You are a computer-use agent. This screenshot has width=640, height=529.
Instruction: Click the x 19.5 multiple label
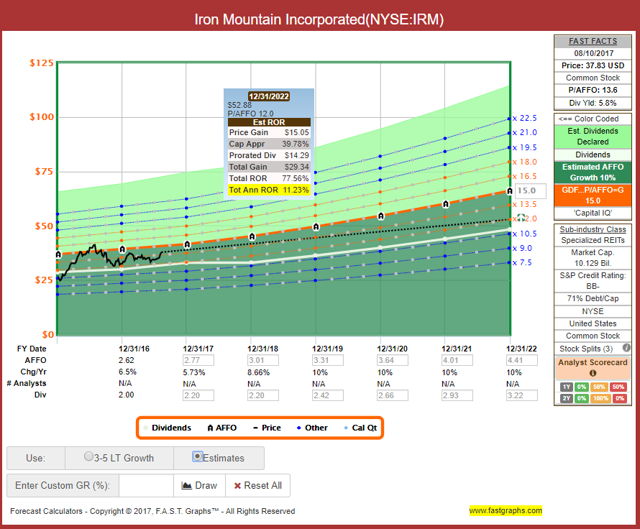(524, 147)
